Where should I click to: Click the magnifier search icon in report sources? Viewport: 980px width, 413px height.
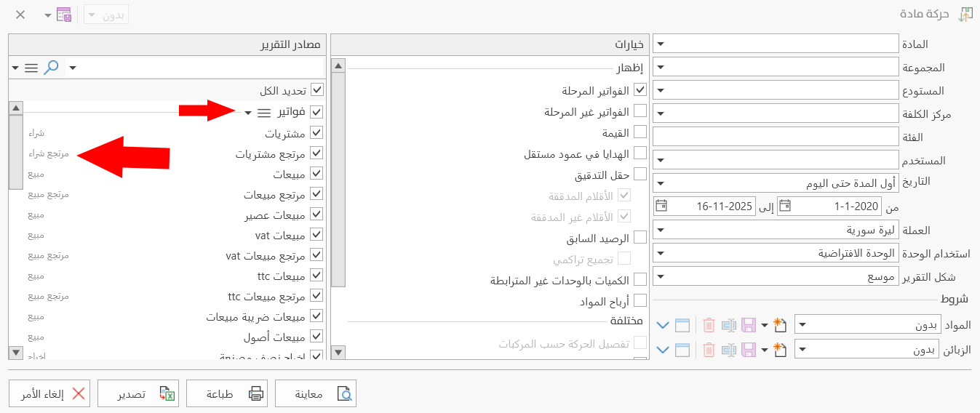[x=51, y=68]
